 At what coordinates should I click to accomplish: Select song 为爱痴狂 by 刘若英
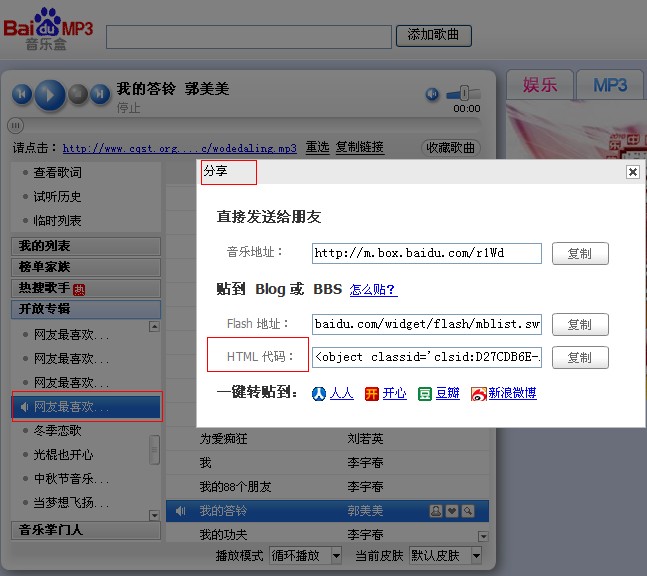coord(327,439)
